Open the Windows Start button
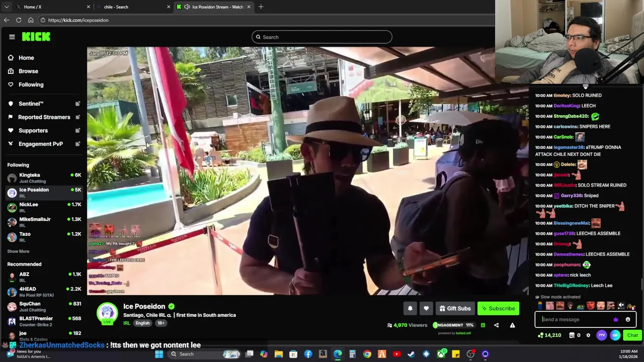This screenshot has height=362, width=644. [159, 354]
